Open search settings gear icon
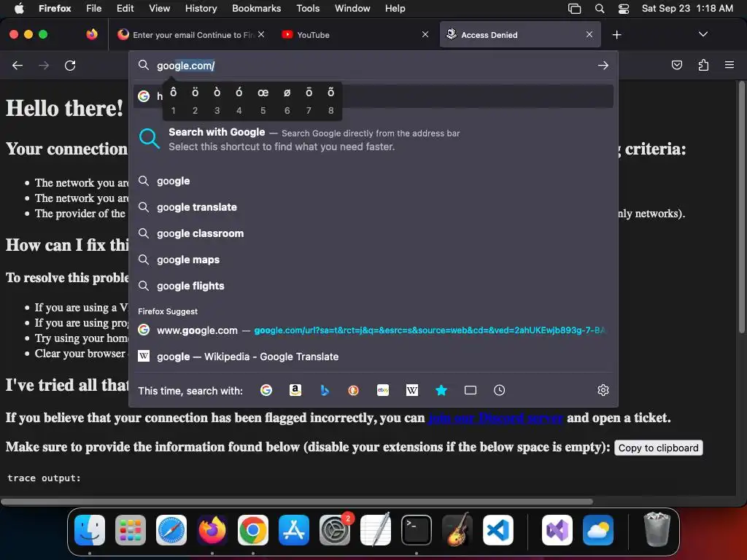Screen dimensions: 747x560 point(603,391)
